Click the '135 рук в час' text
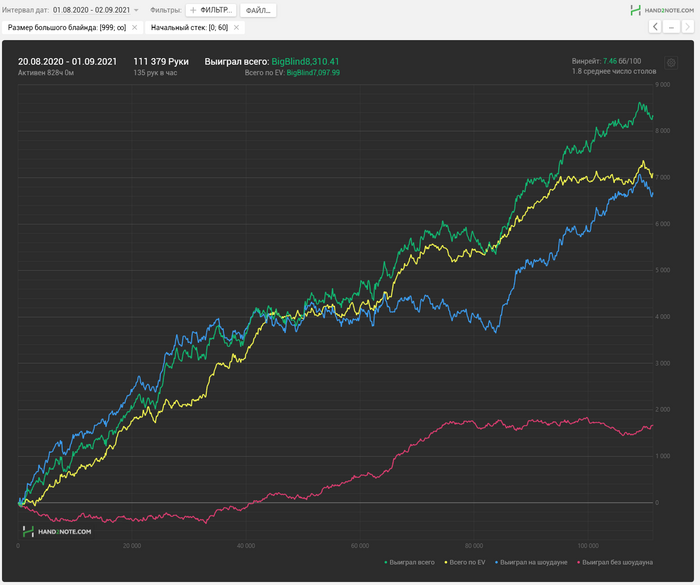This screenshot has width=700, height=585. (x=155, y=72)
